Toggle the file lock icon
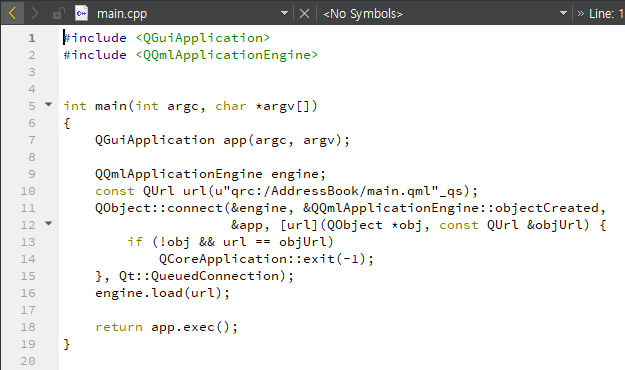Image resolution: width=625 pixels, height=370 pixels. click(59, 14)
